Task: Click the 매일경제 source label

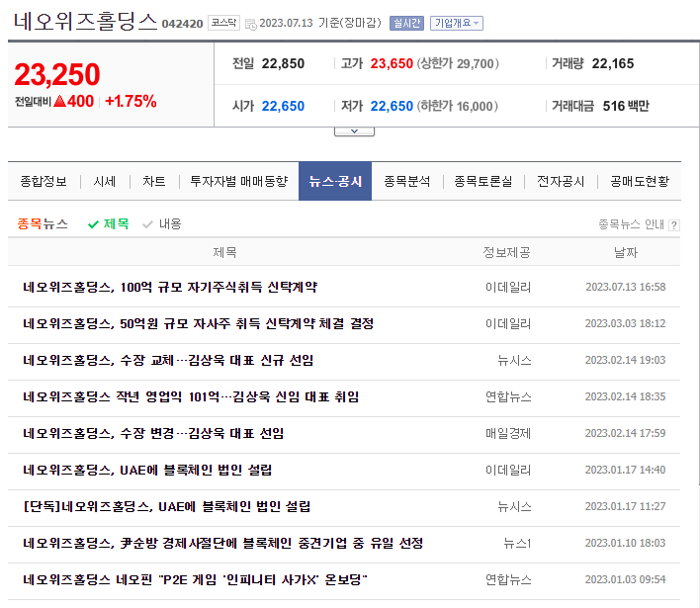Action: point(508,433)
